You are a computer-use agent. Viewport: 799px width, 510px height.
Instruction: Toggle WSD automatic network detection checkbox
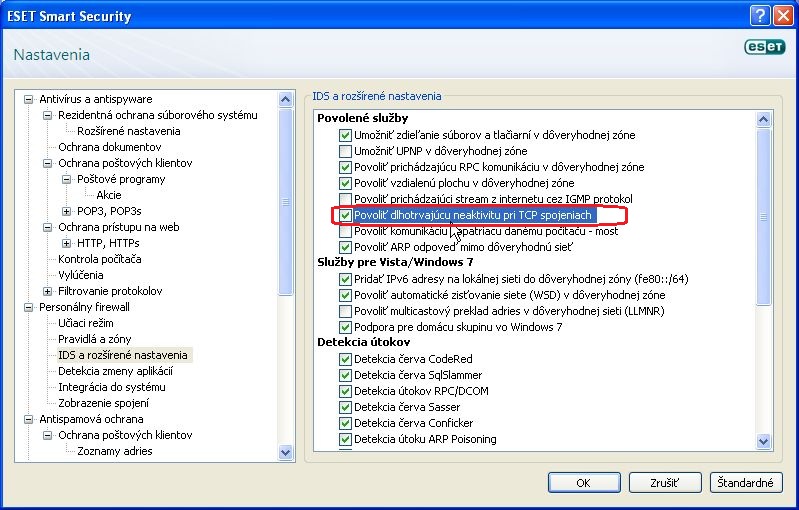click(x=345, y=295)
